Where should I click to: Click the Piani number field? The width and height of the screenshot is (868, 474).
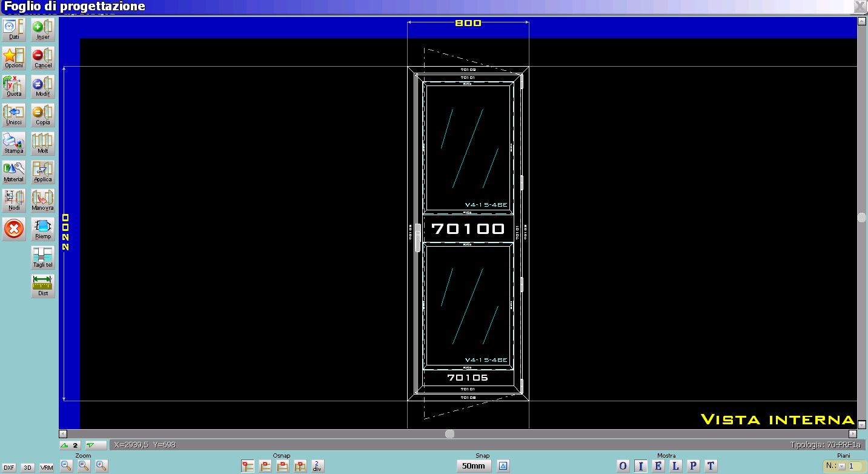point(855,466)
